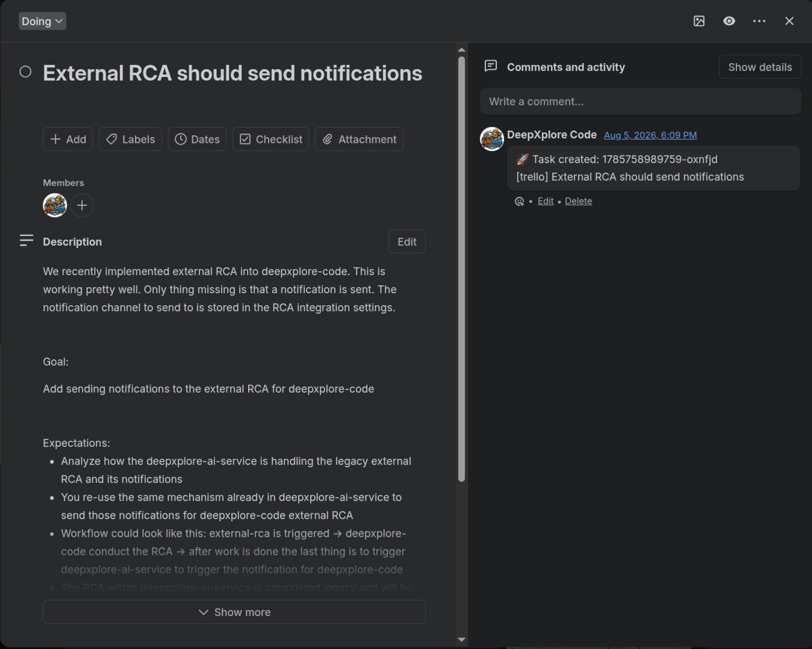Click the card cover image icon
The height and width of the screenshot is (649, 812).
coord(699,21)
